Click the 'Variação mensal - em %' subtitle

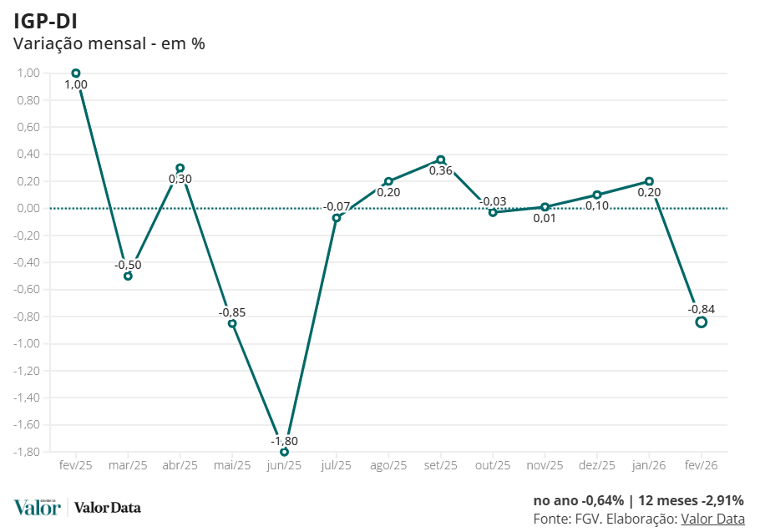point(109,43)
